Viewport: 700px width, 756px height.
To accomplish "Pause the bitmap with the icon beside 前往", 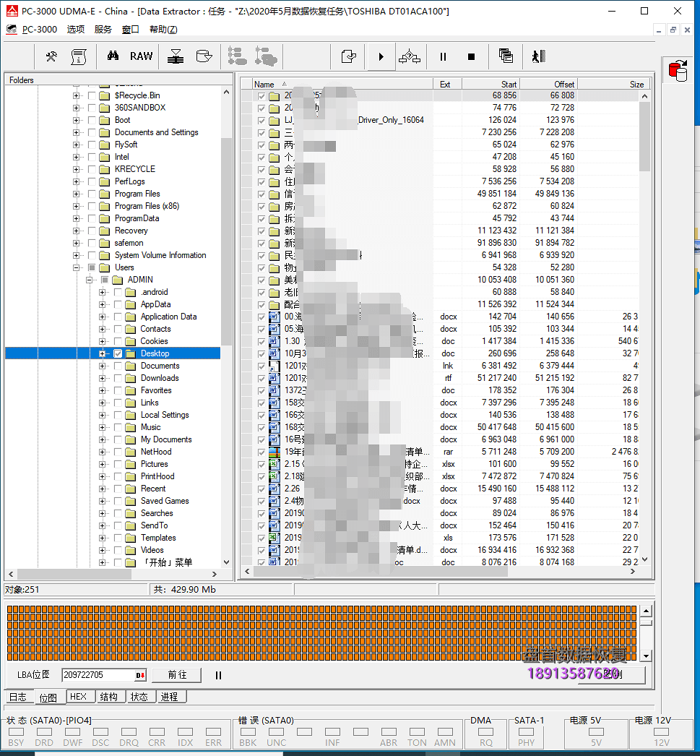I will tap(218, 676).
